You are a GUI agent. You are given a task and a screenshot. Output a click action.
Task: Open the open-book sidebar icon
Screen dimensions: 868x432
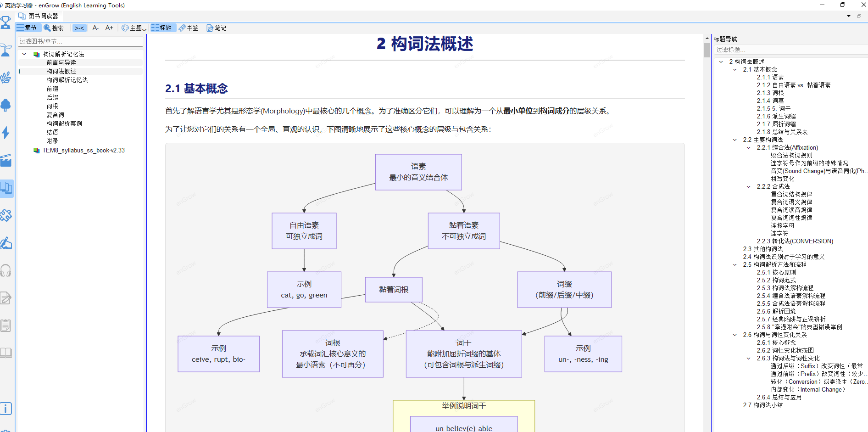(x=6, y=353)
